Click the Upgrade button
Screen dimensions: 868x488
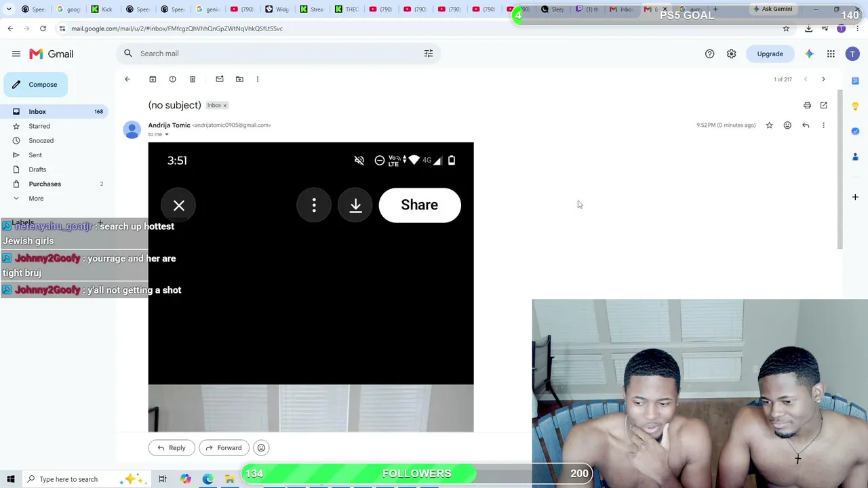tap(770, 54)
